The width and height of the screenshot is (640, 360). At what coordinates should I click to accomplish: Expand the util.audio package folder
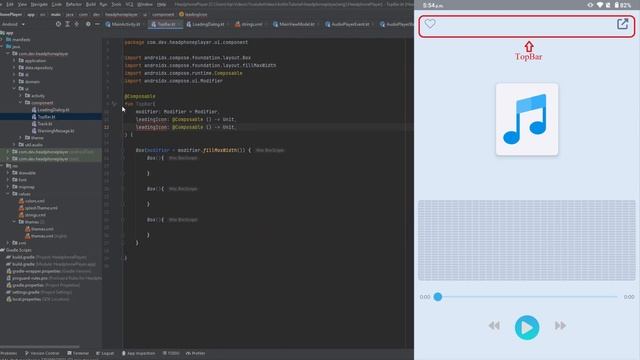coord(14,144)
